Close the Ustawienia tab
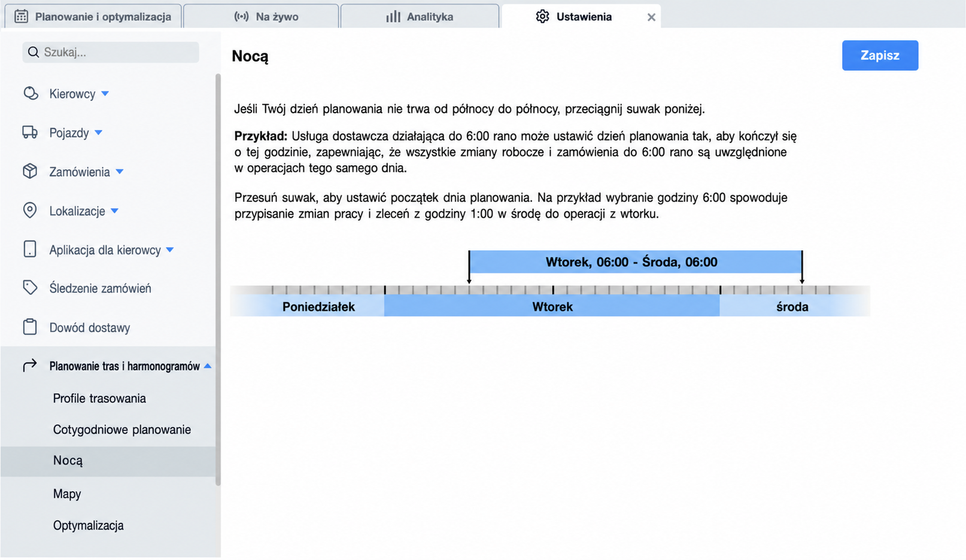The width and height of the screenshot is (966, 560). 651,17
